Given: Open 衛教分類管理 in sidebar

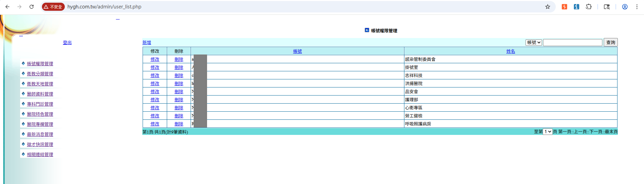Looking at the screenshot, I should [40, 74].
